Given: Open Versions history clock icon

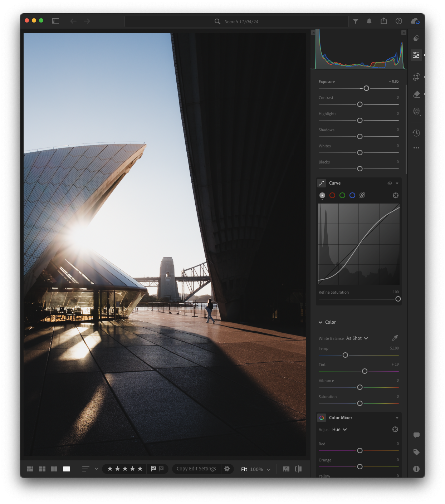Looking at the screenshot, I should pos(416,133).
